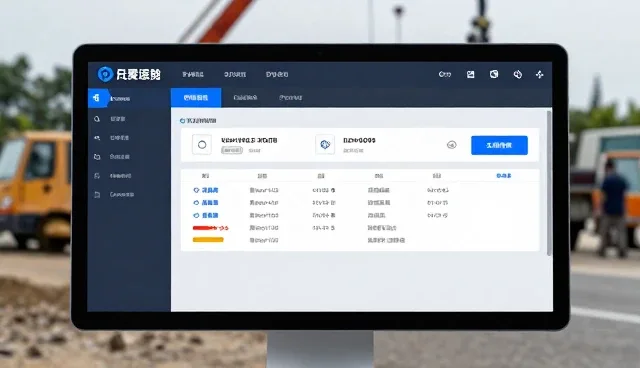This screenshot has width=640, height=368.
Task: Open the blue link text in first table row
Action: coord(210,190)
